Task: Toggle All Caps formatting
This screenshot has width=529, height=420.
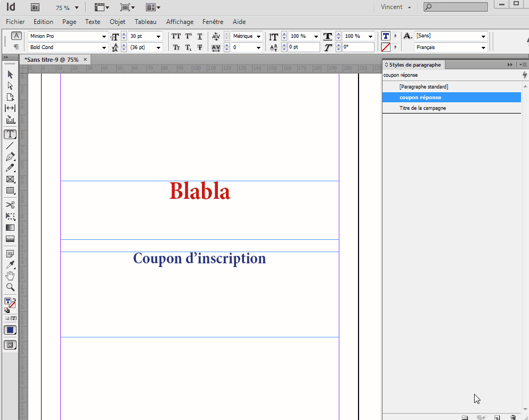Action: pyautogui.click(x=176, y=36)
